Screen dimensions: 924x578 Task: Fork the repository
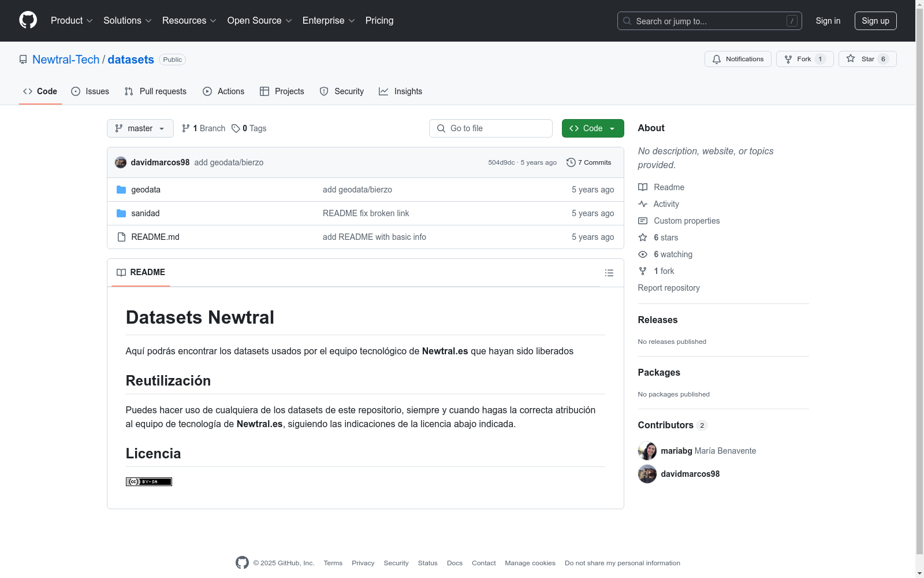(805, 59)
